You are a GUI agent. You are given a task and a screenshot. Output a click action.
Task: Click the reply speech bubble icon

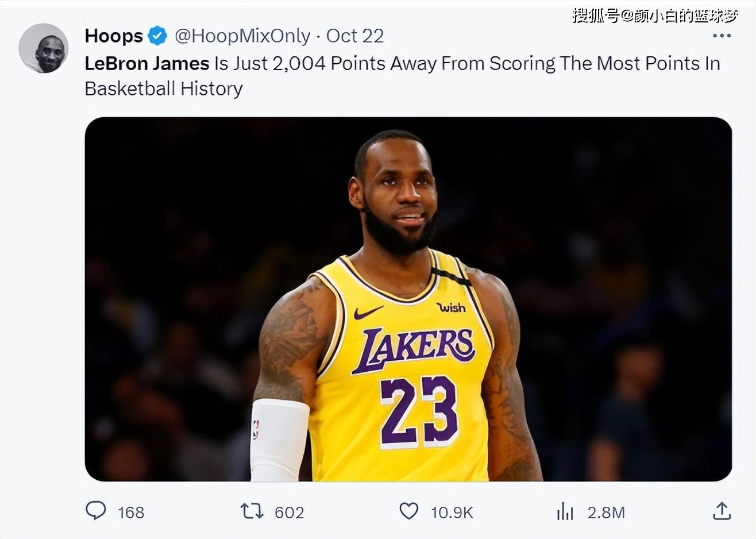pos(96,510)
